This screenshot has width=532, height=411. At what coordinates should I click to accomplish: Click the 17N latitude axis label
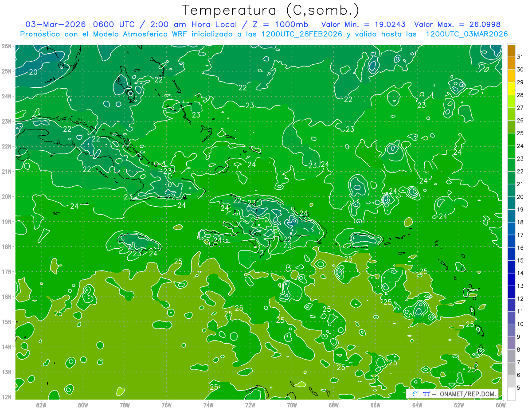6,271
